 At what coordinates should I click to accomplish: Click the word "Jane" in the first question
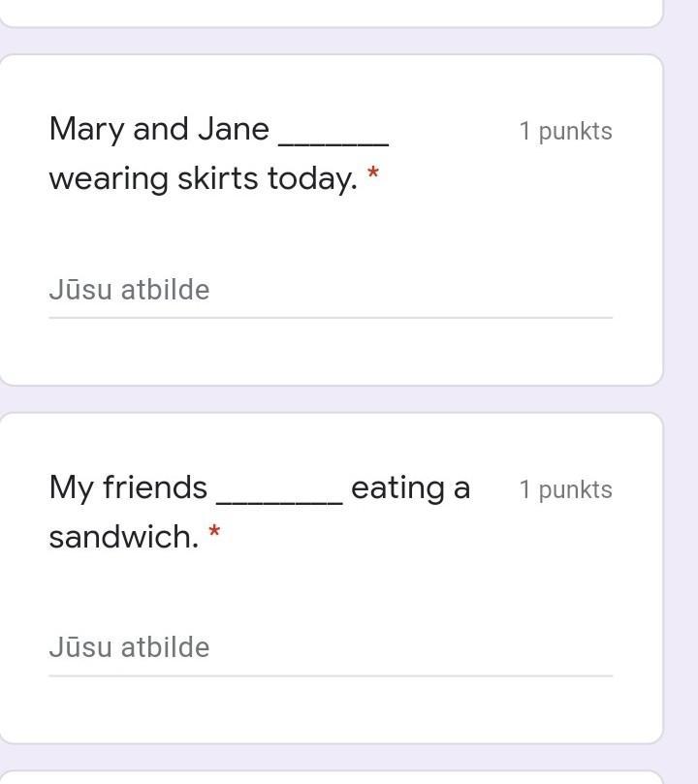coord(234,130)
